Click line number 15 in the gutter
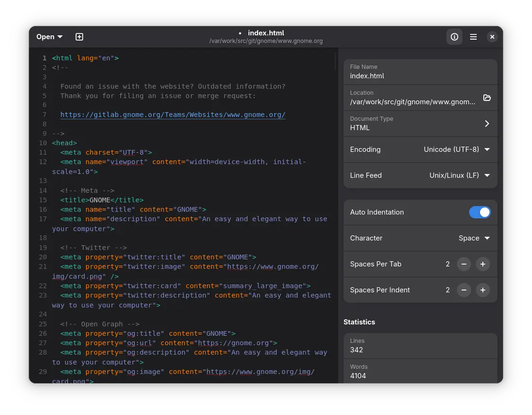The image size is (532, 415). [x=43, y=200]
